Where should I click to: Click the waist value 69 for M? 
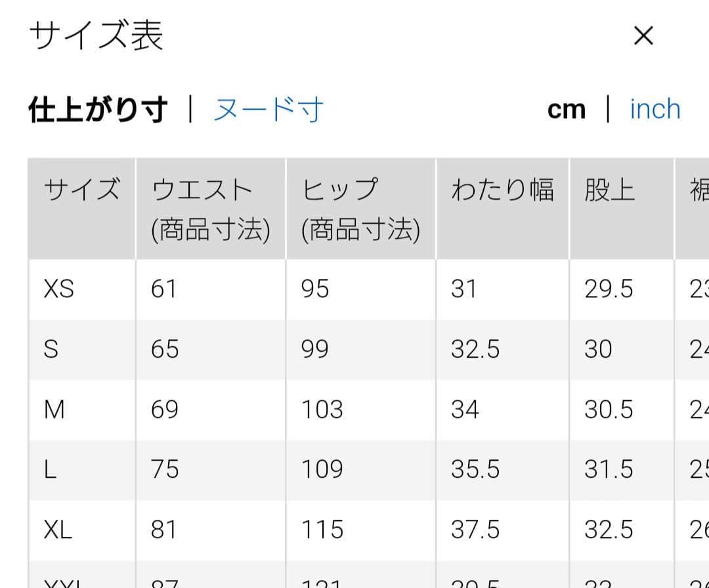pos(165,409)
